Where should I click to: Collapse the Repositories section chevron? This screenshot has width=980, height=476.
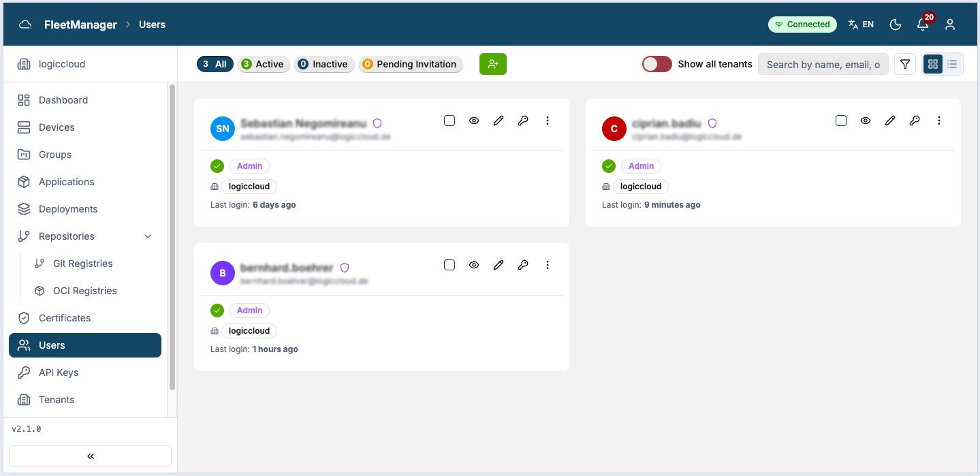click(148, 236)
